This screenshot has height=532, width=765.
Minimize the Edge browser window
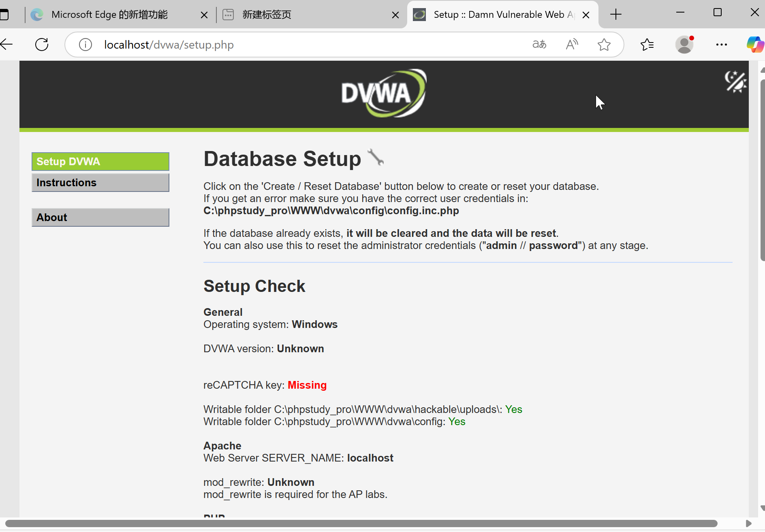pos(680,13)
